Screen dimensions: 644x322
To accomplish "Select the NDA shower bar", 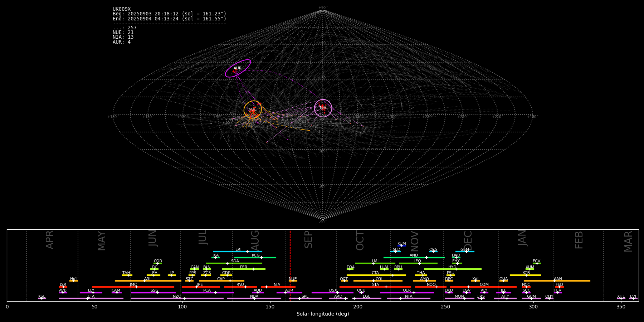I will coord(254,298).
